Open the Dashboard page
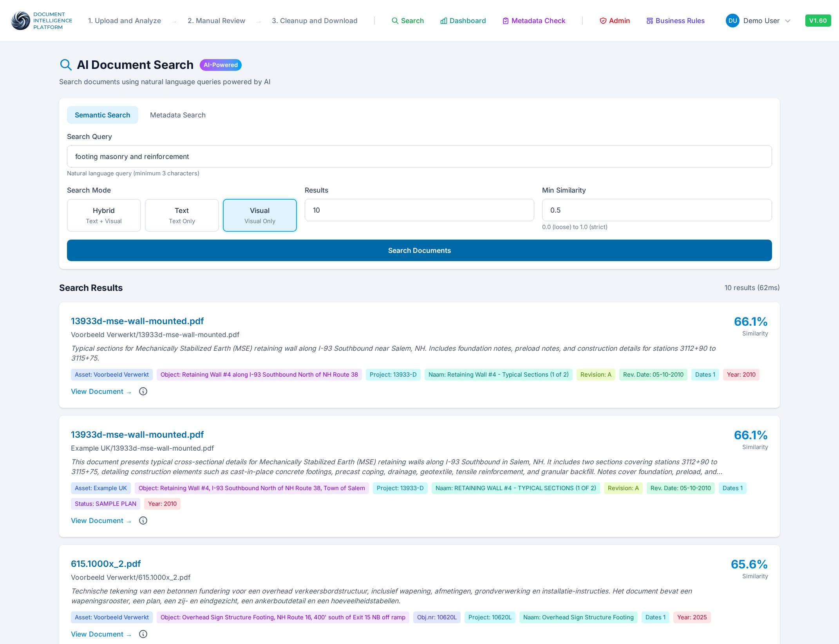This screenshot has width=839, height=644. pos(463,21)
